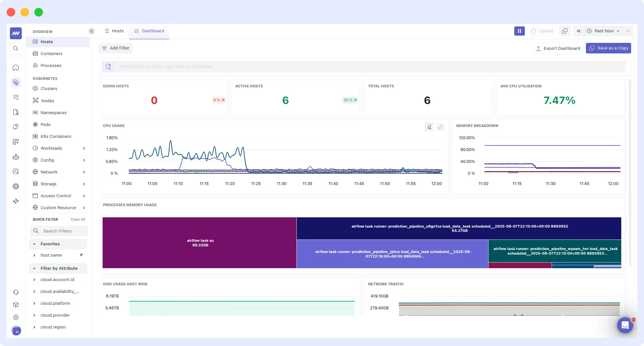The width and height of the screenshot is (644, 346).
Task: Select the Home icon in the sidebar
Action: pos(16,68)
